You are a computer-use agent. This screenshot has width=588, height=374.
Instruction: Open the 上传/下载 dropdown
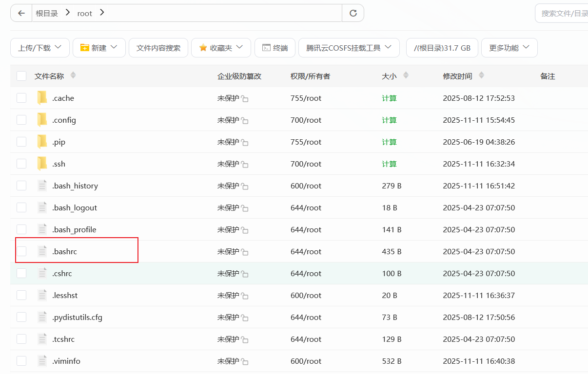coord(40,48)
